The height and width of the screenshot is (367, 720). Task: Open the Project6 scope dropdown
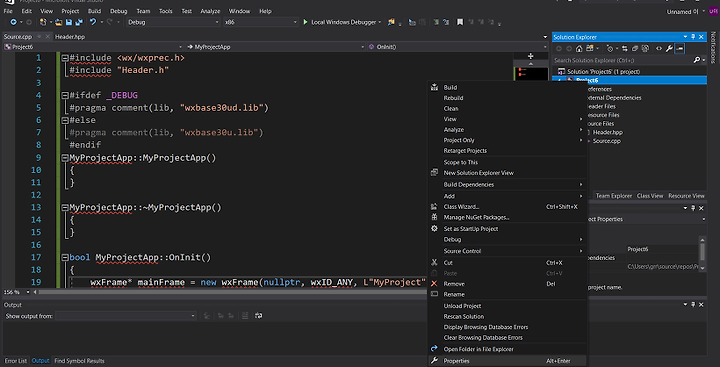point(93,47)
